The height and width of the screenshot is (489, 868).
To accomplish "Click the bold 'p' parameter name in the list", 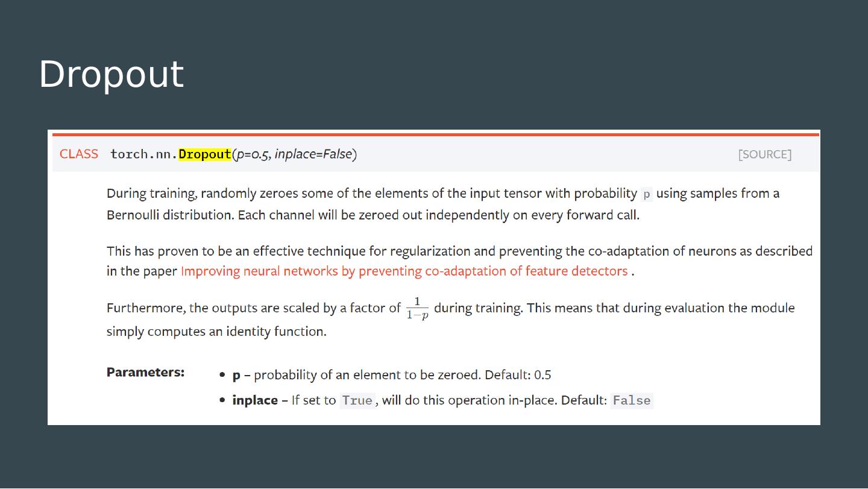I will coord(236,375).
